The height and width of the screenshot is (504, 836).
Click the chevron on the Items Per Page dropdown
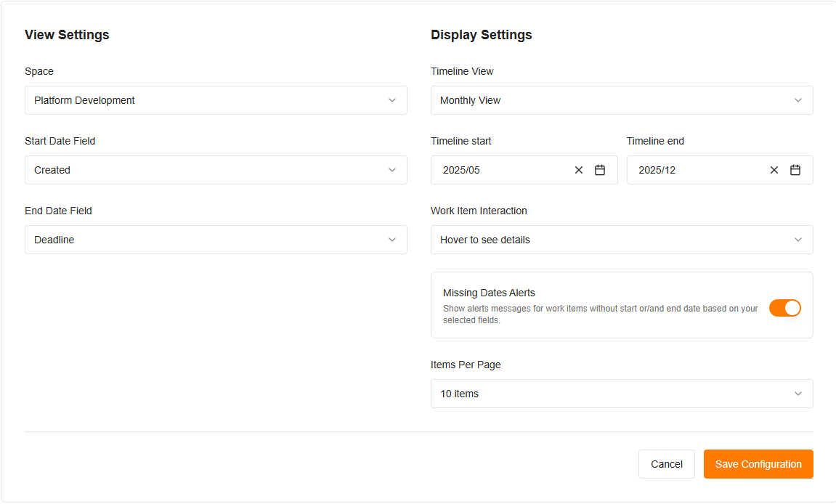[x=798, y=393]
